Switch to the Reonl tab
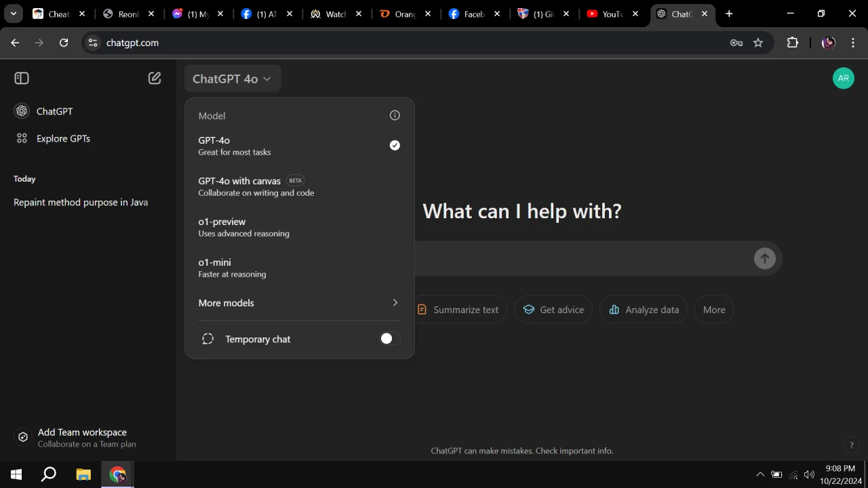This screenshot has height=488, width=868. [128, 14]
